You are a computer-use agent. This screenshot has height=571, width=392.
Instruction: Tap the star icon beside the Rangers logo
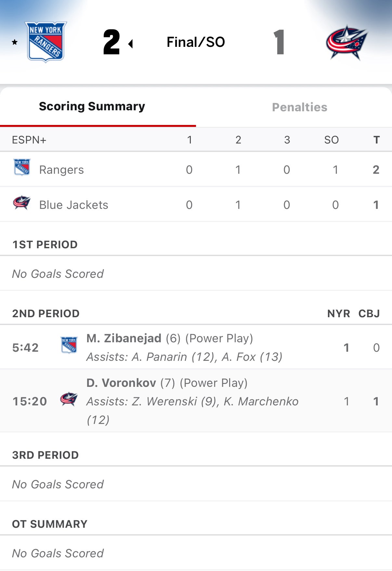pos(15,42)
